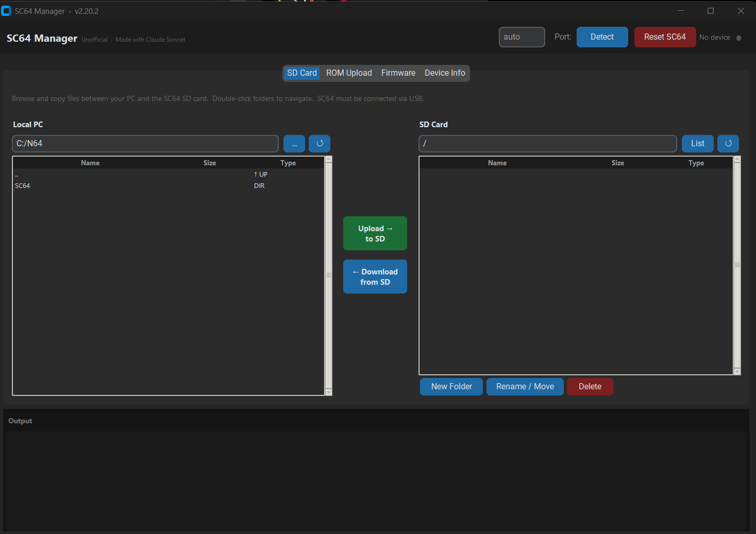Sort Local PC list by Type column
Viewport: 756px width, 534px height.
[x=288, y=163]
